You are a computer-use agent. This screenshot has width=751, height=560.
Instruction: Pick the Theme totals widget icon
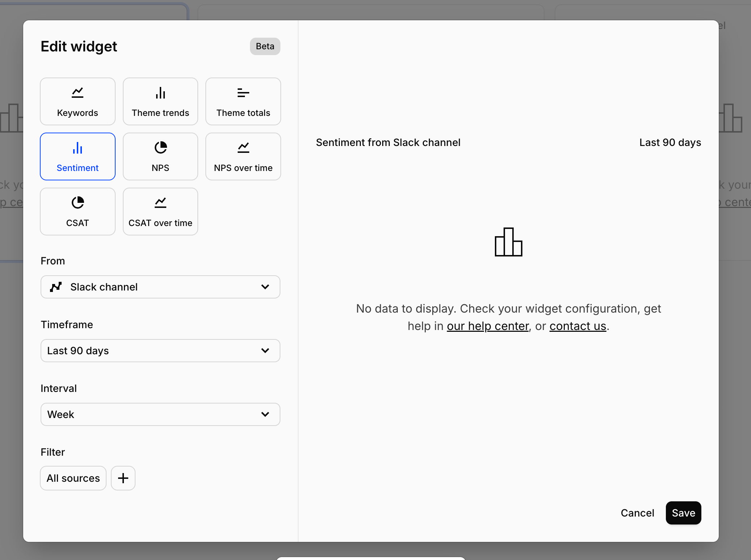pos(243,93)
